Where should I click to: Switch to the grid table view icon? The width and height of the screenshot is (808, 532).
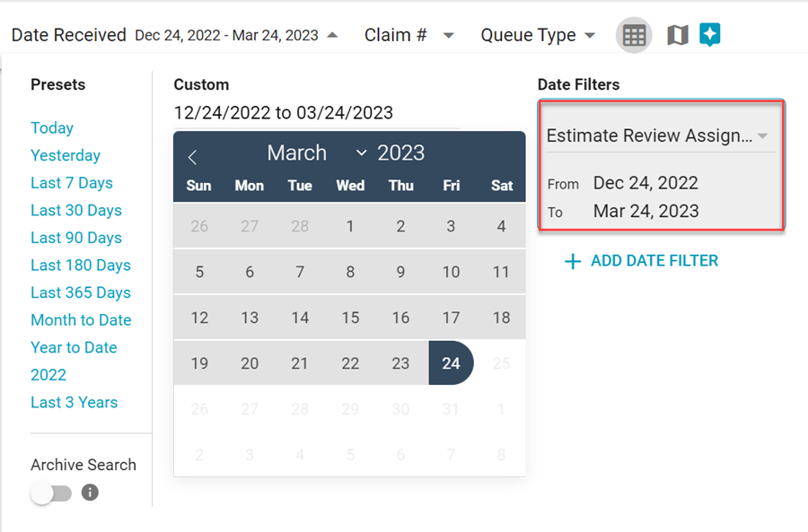[x=634, y=35]
